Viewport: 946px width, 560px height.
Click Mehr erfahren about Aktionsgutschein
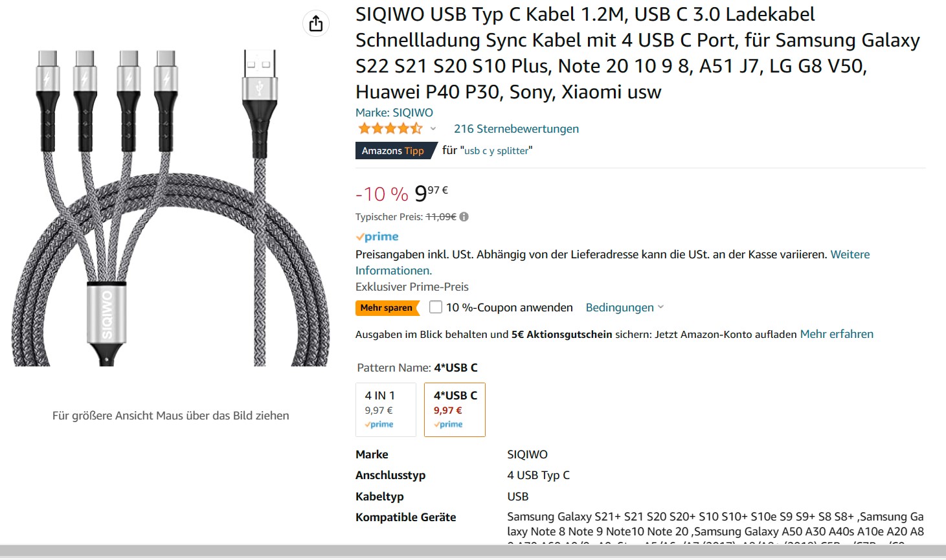837,334
